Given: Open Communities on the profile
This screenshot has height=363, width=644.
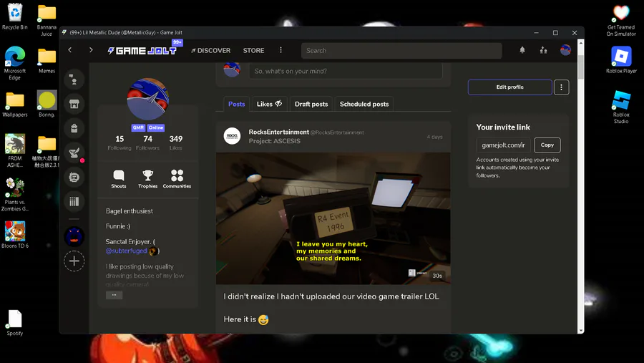Looking at the screenshot, I should tap(177, 179).
